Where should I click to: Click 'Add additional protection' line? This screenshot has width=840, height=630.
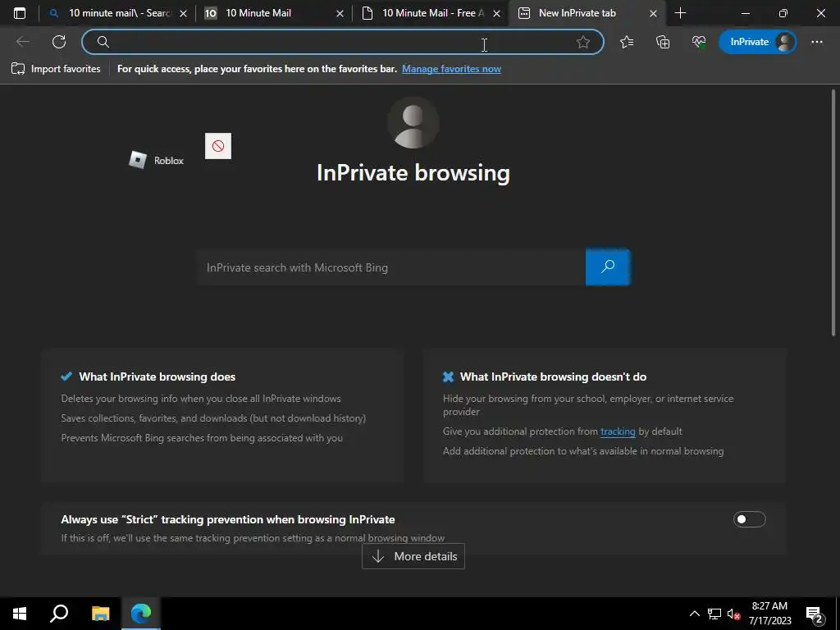click(583, 451)
